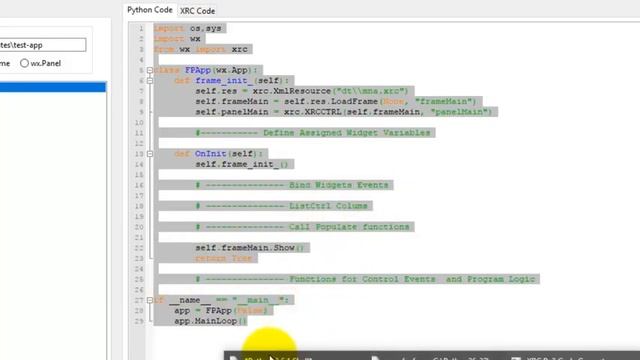640x360 pixels.
Task: Click the 'import wx' line two
Action: pyautogui.click(x=177, y=39)
